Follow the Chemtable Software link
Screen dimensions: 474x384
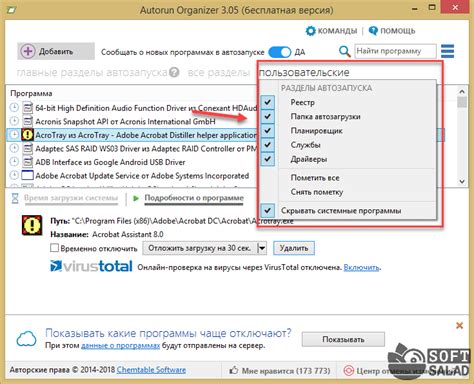coord(151,370)
